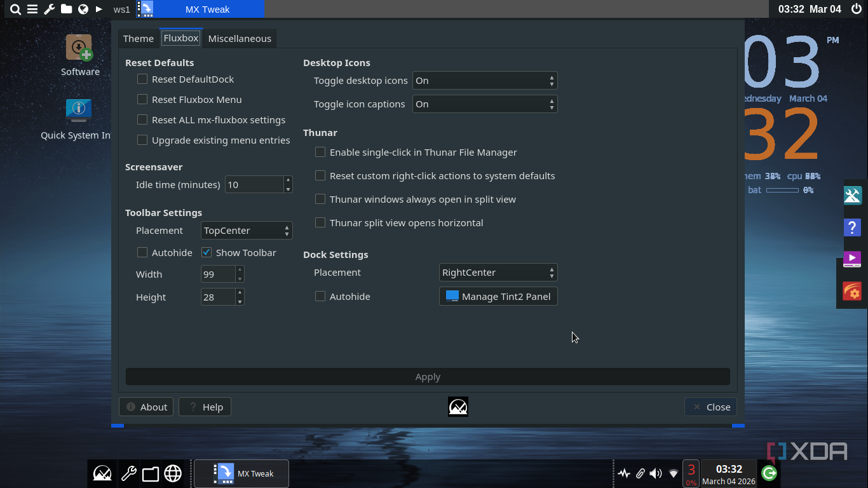Click the paperclip tray icon
Viewport: 868px width, 488px height.
pyautogui.click(x=641, y=473)
